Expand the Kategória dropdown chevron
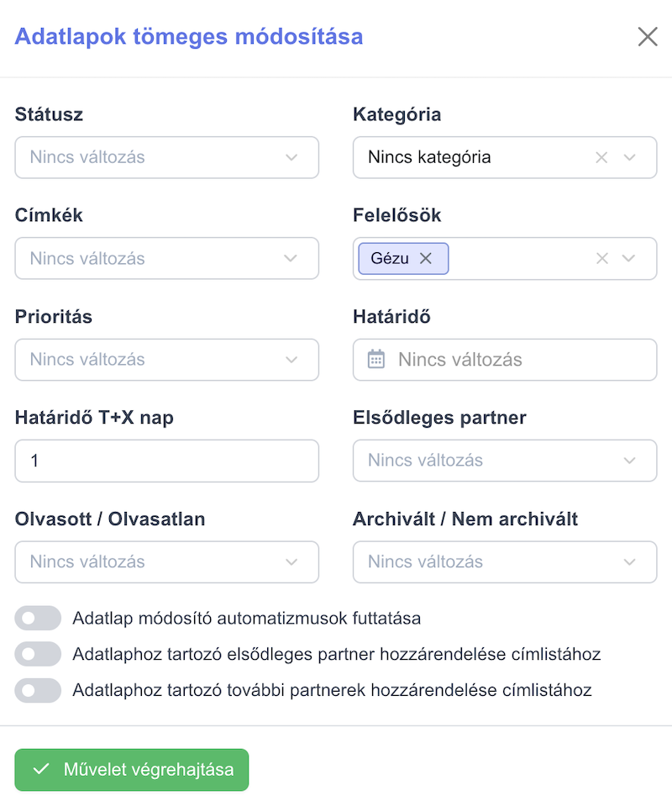The image size is (672, 801). (x=630, y=157)
